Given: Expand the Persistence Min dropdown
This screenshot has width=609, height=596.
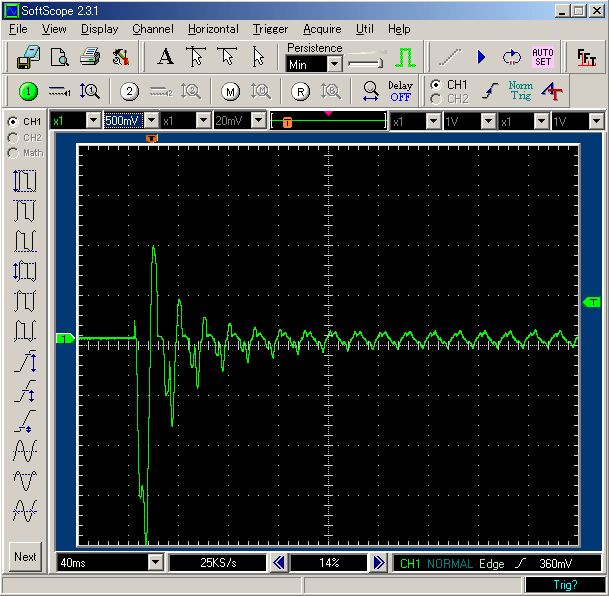Looking at the screenshot, I should tap(334, 64).
